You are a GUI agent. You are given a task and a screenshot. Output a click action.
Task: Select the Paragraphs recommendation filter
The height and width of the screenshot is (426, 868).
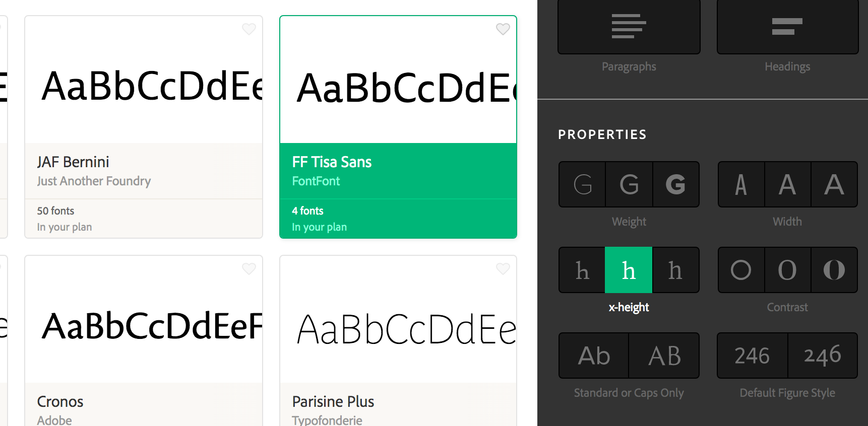point(629,27)
